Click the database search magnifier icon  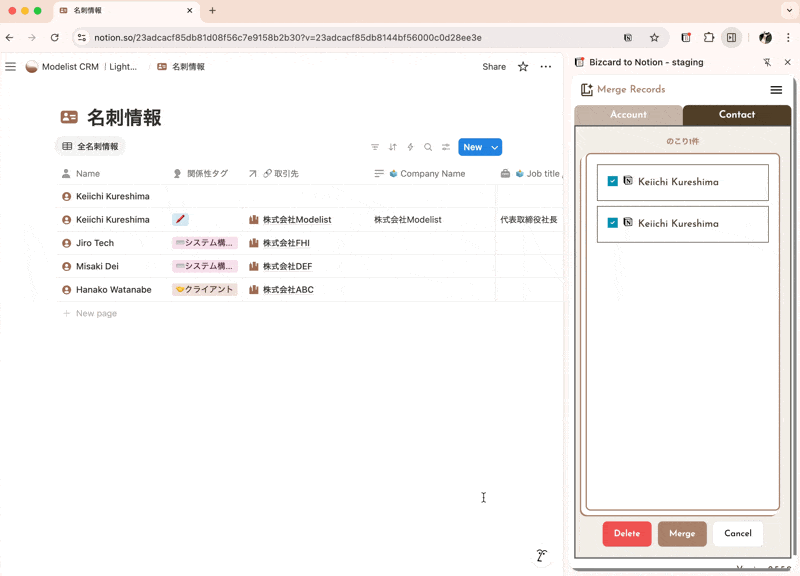pos(428,147)
